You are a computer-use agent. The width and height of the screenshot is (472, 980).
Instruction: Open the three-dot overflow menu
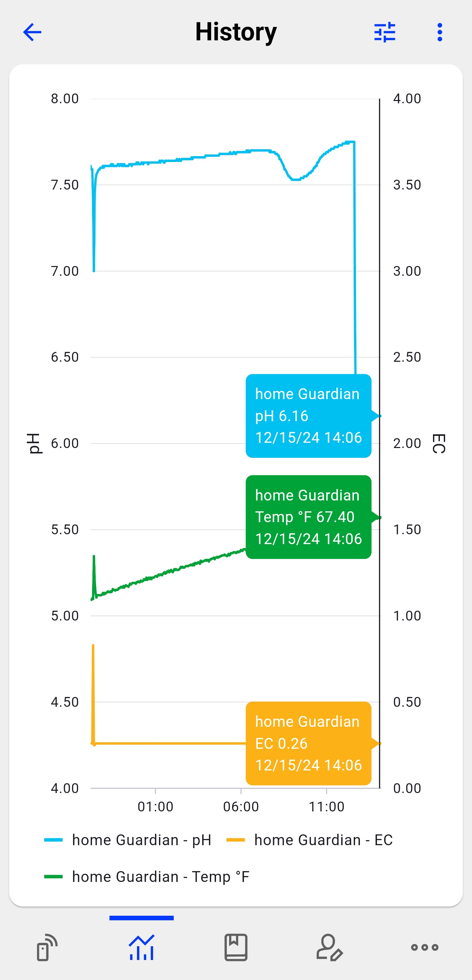pyautogui.click(x=440, y=32)
